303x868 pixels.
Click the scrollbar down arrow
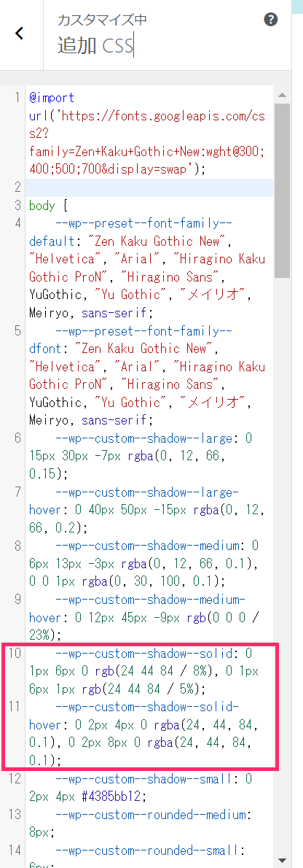coord(282,860)
